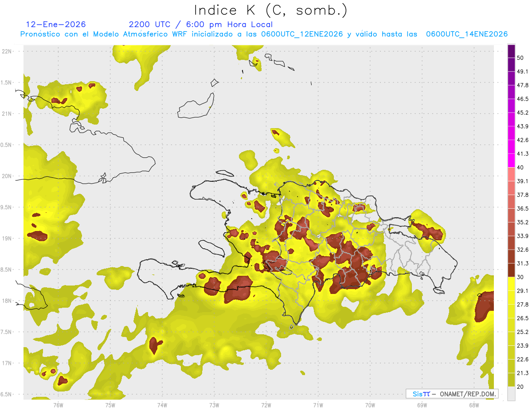Click the colorbar value '27.8'
This screenshot has height=411, width=532.
523,305
